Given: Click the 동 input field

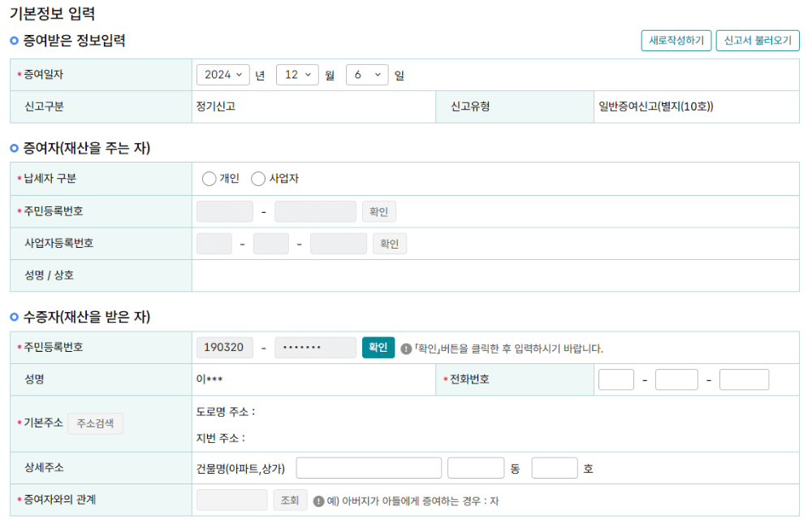Looking at the screenshot, I should click(476, 467).
